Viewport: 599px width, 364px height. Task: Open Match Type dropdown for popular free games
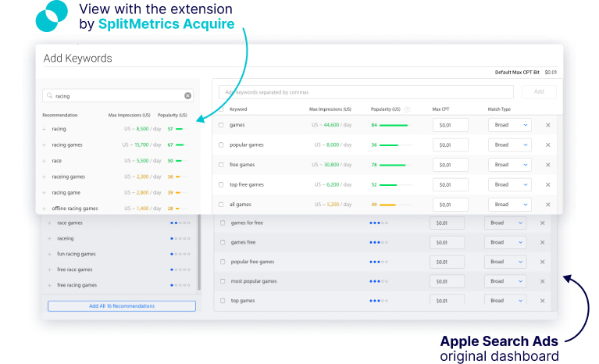[505, 262]
